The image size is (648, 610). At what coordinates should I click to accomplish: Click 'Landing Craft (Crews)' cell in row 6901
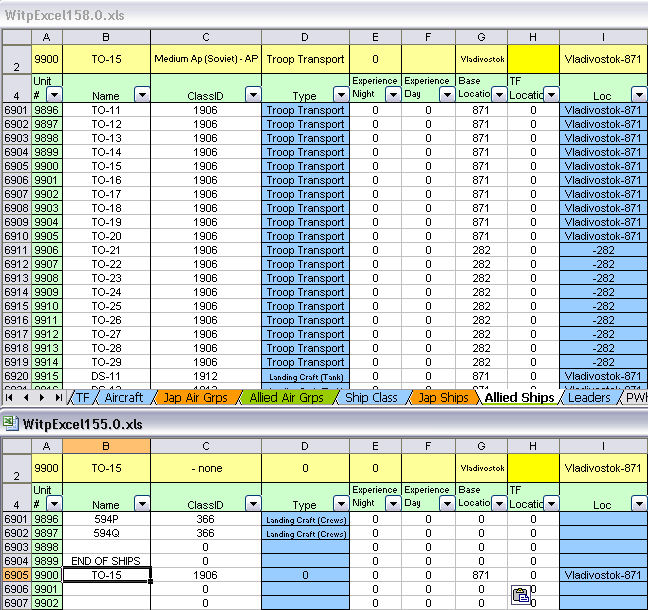[305, 519]
